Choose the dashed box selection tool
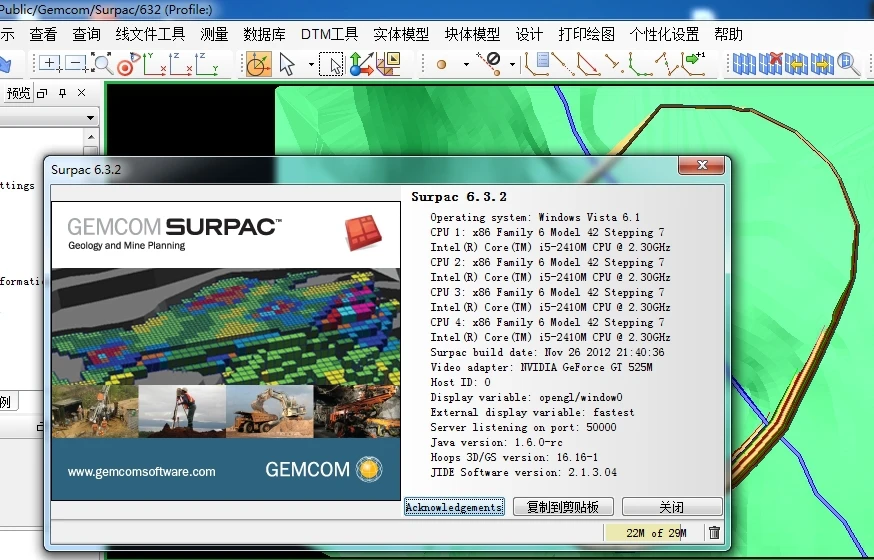Image resolution: width=874 pixels, height=560 pixels. (332, 65)
